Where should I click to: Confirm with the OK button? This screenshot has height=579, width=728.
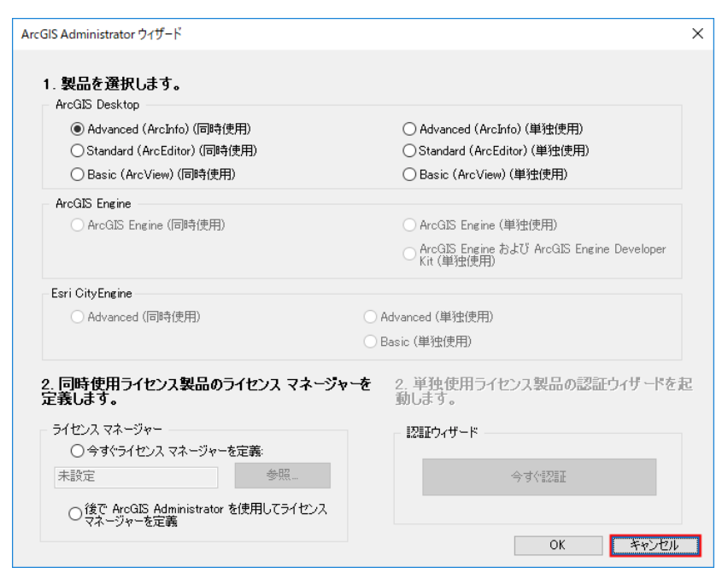click(558, 545)
